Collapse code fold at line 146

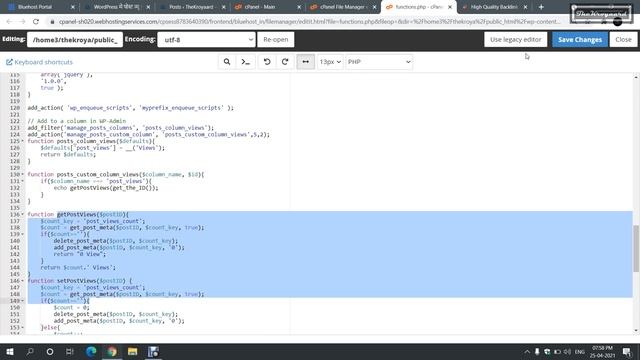22,281
